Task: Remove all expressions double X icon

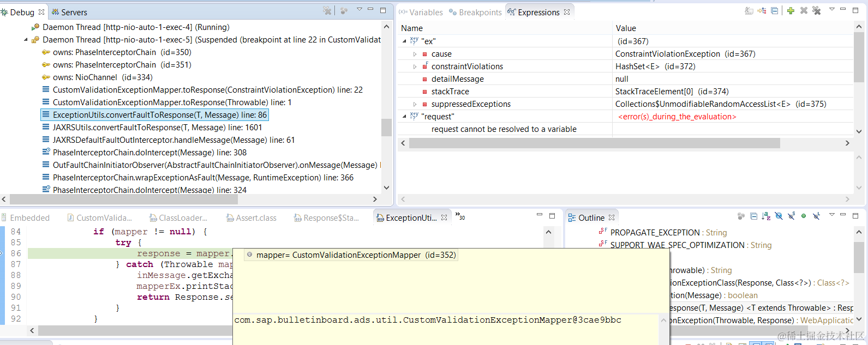Action: tap(817, 11)
